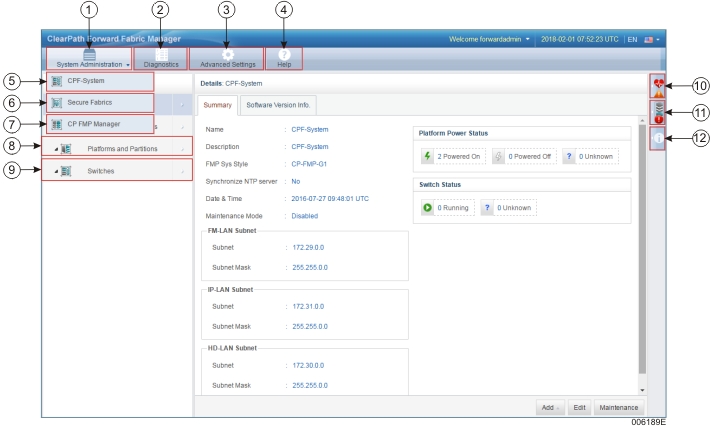Click the Edit button
The height and width of the screenshot is (428, 711).
tap(578, 408)
